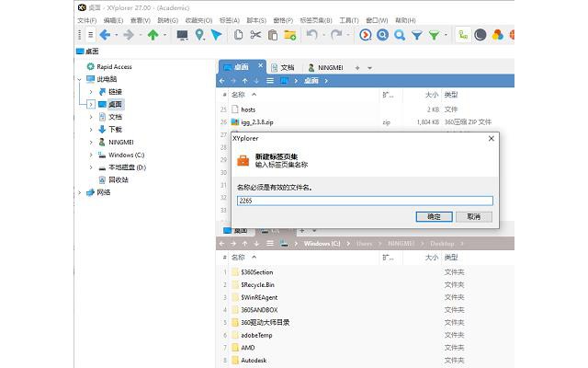Click the Recent Locations circle arrow icon
This screenshot has width=588, height=368.
point(366,35)
